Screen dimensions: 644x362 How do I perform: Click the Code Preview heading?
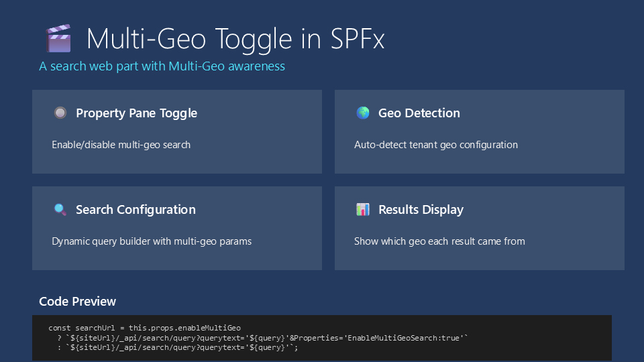tap(77, 301)
